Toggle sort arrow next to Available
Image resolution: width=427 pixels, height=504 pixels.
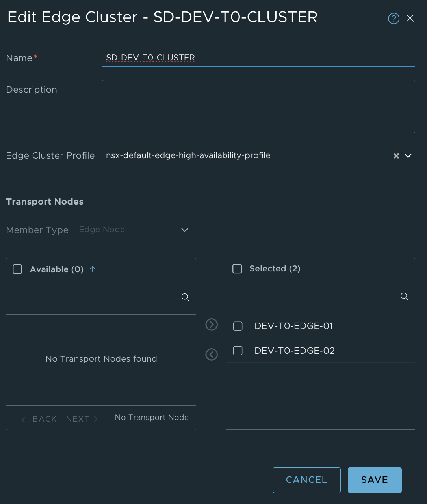(92, 269)
